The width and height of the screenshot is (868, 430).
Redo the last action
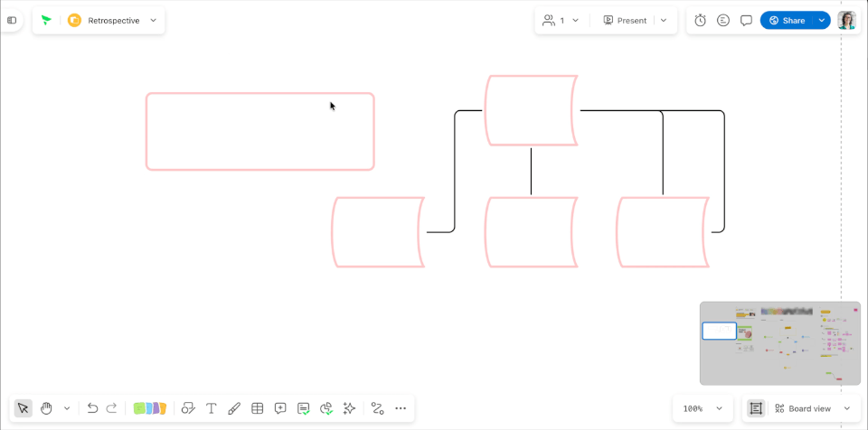111,408
